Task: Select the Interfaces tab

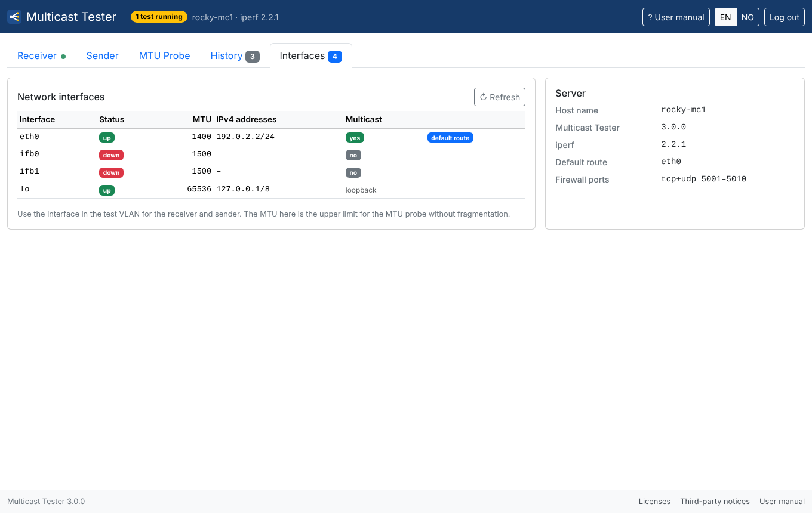Action: click(311, 55)
